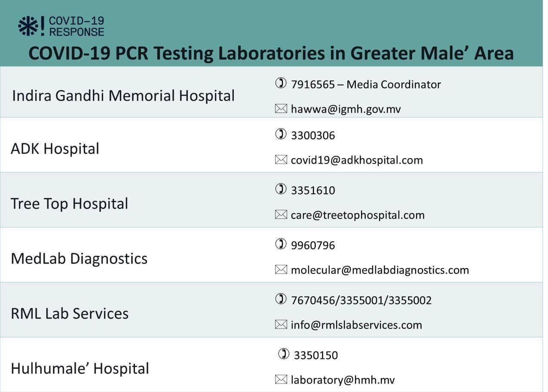548x392 pixels.
Task: Click envelope icon next to info@rmlslabservices.com
Action: (281, 325)
